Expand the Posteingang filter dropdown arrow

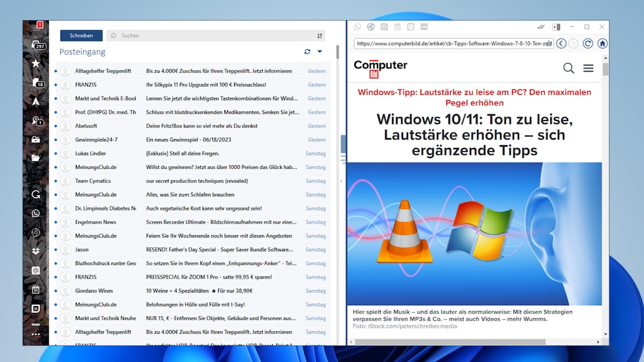(x=320, y=52)
